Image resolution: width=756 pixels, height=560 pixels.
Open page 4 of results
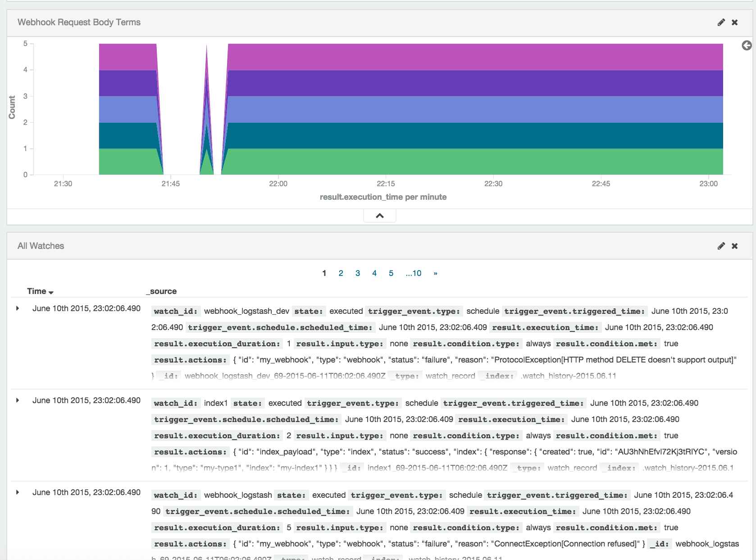pyautogui.click(x=374, y=273)
